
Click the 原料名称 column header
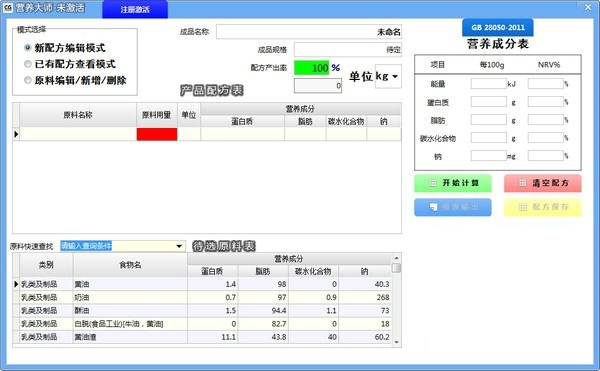pyautogui.click(x=78, y=115)
